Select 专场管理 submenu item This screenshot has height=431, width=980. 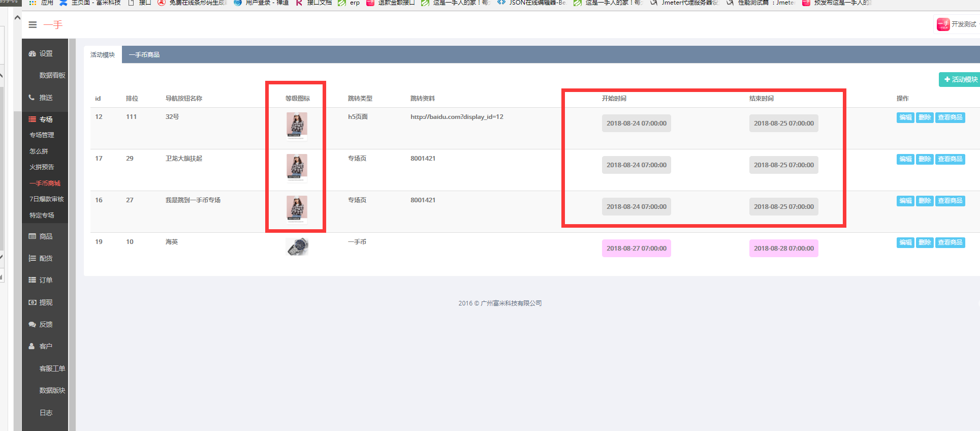pyautogui.click(x=42, y=135)
